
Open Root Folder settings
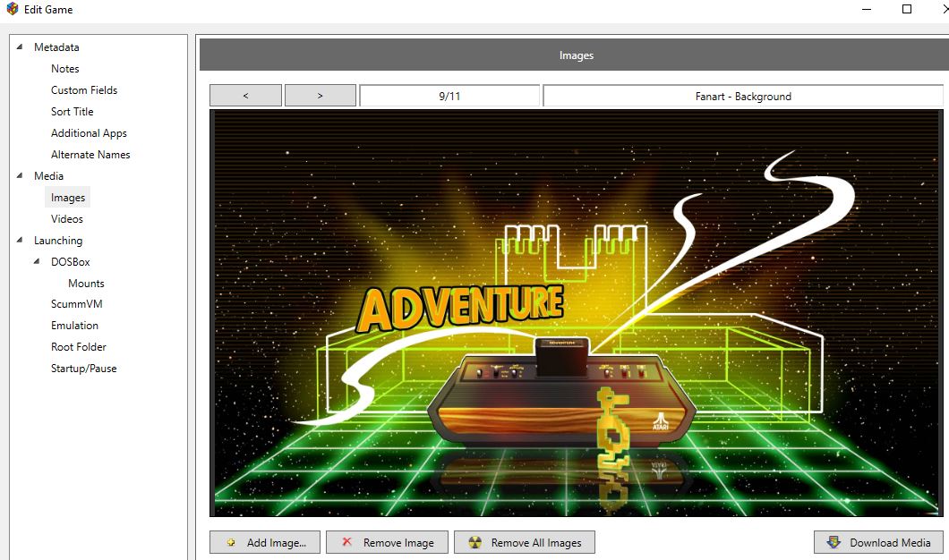click(x=79, y=346)
